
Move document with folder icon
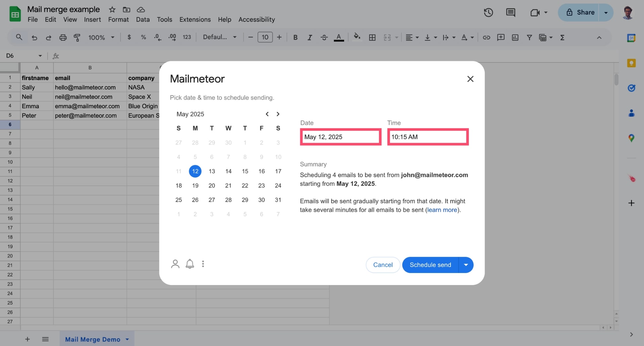point(126,10)
